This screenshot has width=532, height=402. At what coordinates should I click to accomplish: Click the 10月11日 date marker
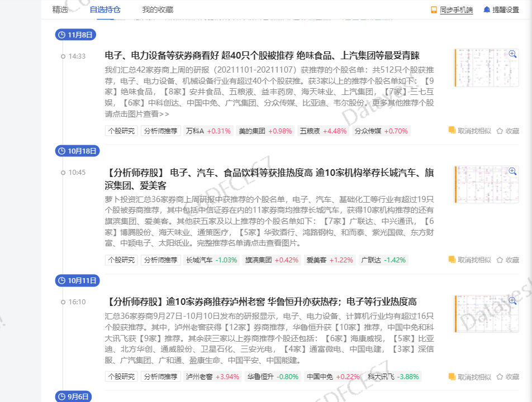click(77, 281)
